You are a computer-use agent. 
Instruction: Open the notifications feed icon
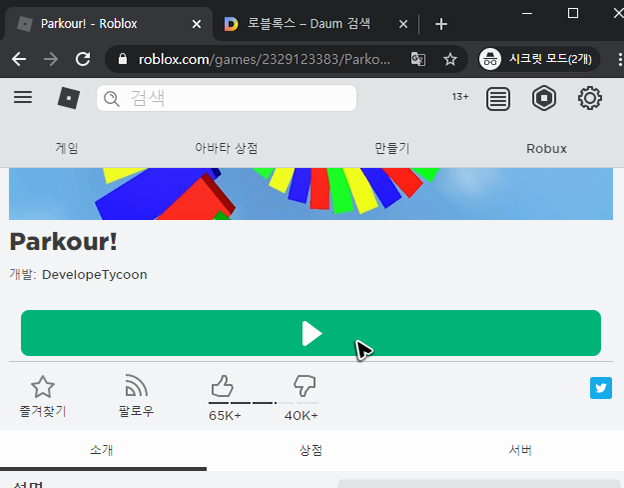(x=498, y=98)
